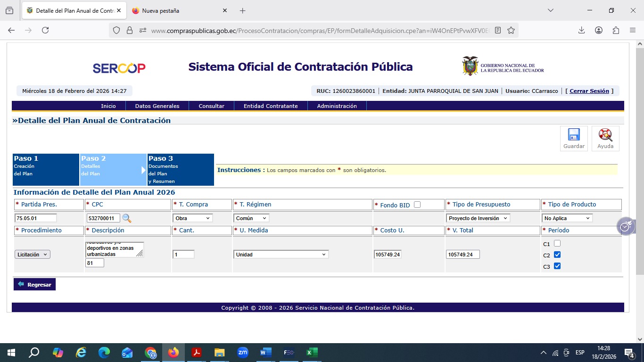
Task: Select Paso 3 Documentos del Plan step
Action: (x=181, y=170)
